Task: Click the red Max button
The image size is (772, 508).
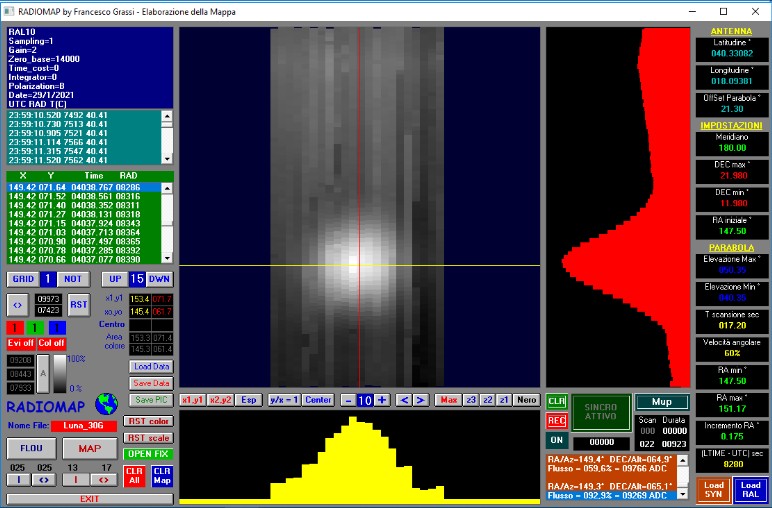Action: 449,400
